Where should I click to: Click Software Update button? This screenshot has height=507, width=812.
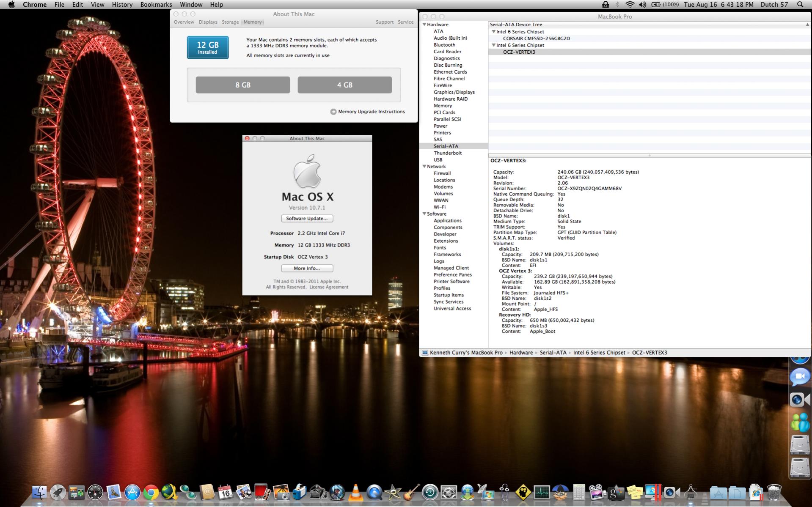307,219
